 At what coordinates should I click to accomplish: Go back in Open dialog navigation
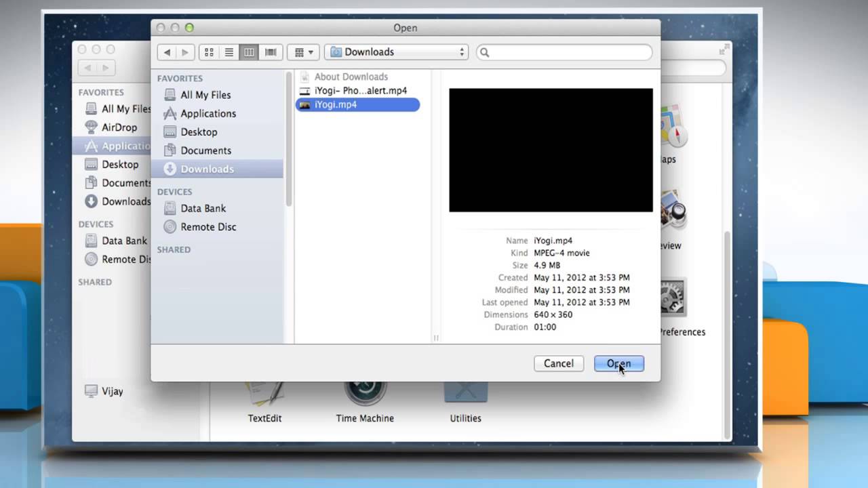tap(167, 52)
